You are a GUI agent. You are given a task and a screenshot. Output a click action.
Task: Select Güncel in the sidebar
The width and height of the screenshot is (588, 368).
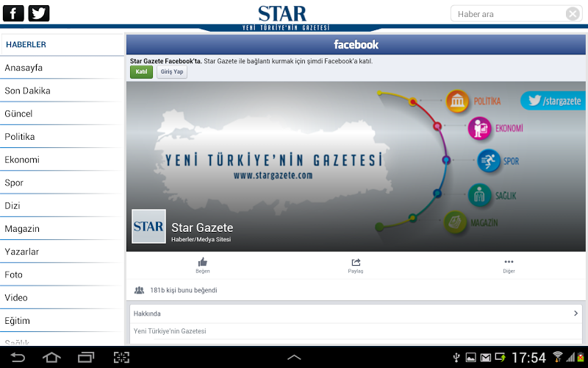coord(62,114)
